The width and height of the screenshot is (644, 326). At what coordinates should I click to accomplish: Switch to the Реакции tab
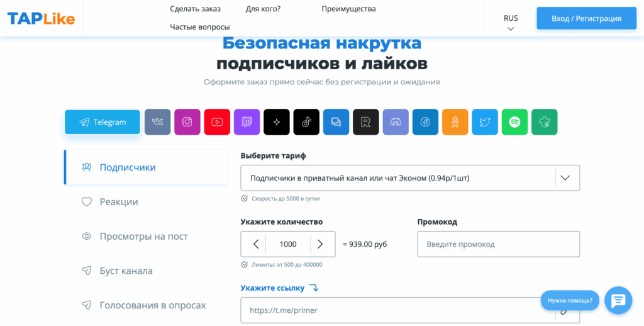[118, 202]
